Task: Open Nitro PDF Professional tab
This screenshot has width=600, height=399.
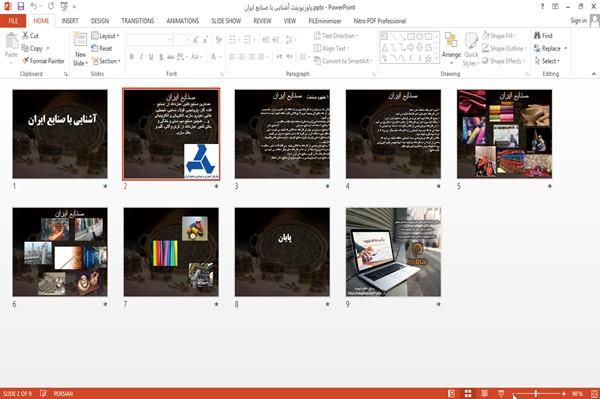Action: click(x=380, y=21)
